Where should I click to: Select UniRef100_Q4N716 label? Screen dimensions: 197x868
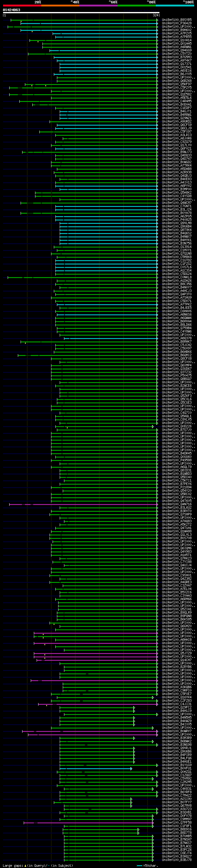click(177, 504)
